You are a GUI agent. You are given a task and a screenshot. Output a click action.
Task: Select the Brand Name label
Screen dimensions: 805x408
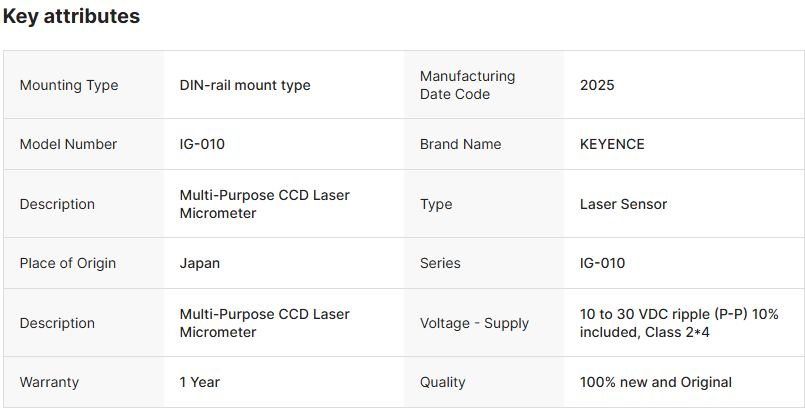pos(458,144)
